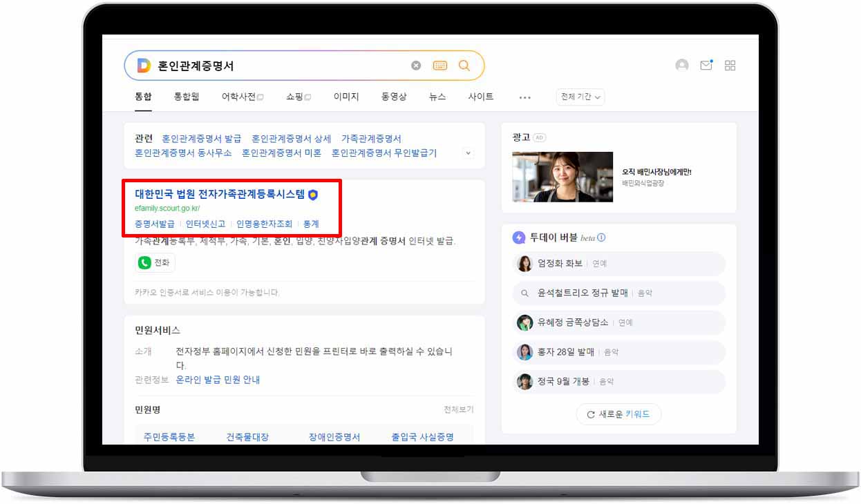The height and width of the screenshot is (504, 861).
Task: Click the magnifier beside 윤석철트리오 정규 발매
Action: coord(524,293)
